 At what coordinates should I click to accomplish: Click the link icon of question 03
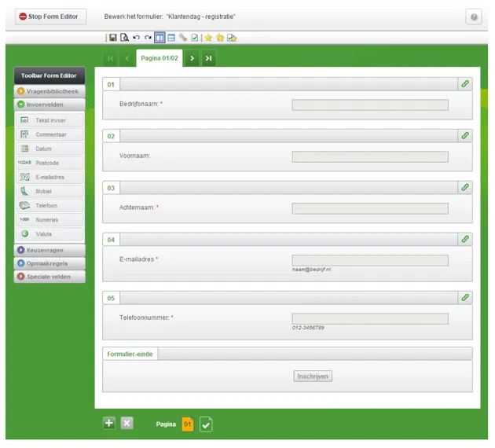(465, 188)
